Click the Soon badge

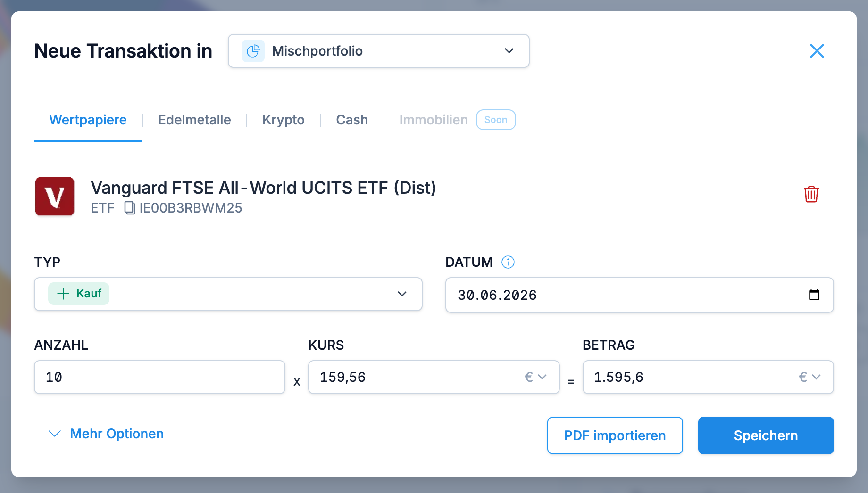(496, 120)
